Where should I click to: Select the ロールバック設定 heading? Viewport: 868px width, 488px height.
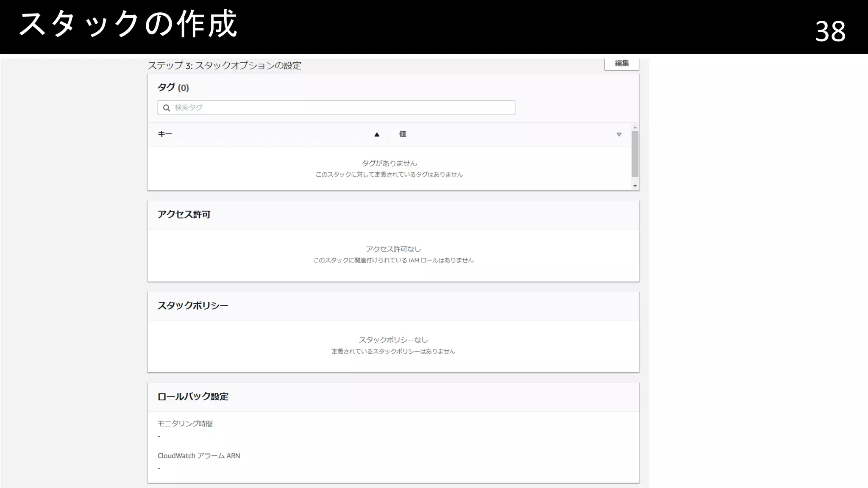[x=193, y=396]
